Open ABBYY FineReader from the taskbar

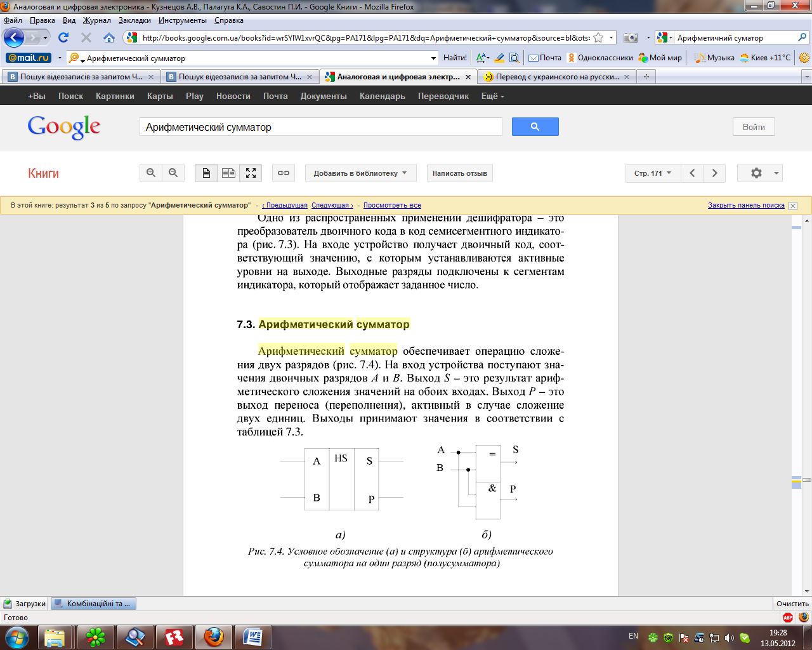click(x=174, y=637)
